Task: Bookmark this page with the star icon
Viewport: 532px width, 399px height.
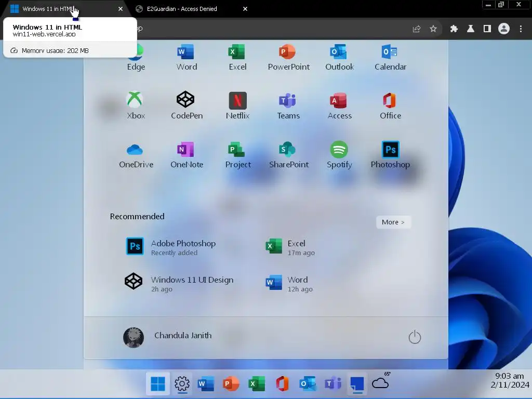Action: tap(433, 29)
